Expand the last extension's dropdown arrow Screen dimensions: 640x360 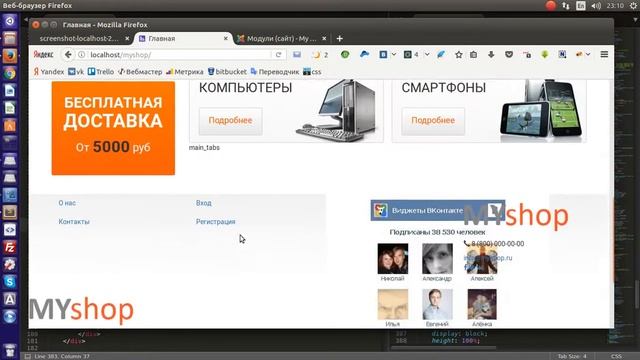pos(588,54)
